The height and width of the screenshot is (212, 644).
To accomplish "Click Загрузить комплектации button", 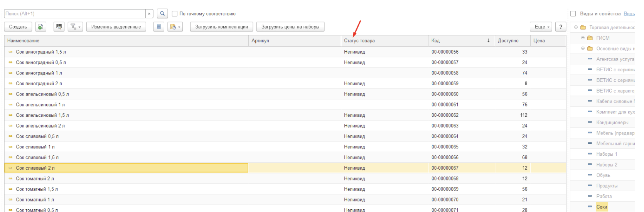I will click(221, 27).
